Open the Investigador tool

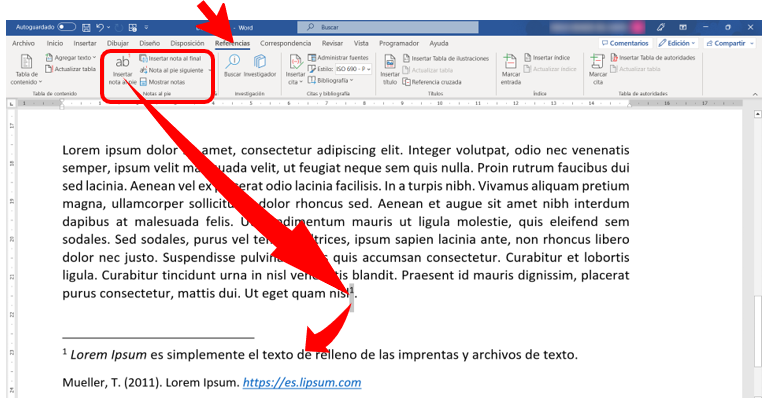pyautogui.click(x=260, y=65)
